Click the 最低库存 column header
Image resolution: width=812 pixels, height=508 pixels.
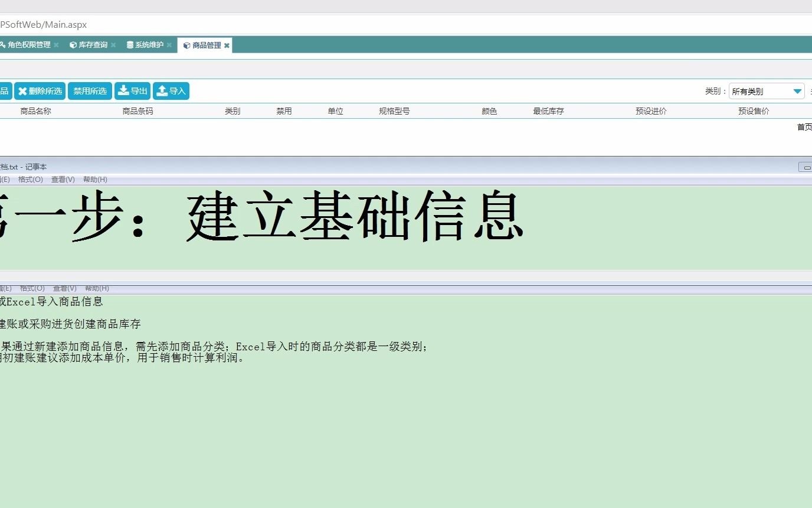coord(548,111)
